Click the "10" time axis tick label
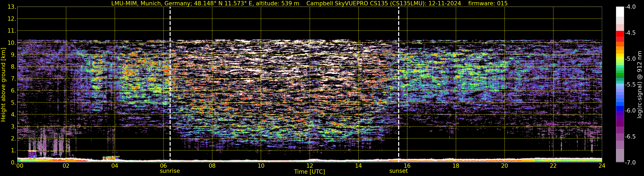The image size is (644, 176). tap(261, 166)
